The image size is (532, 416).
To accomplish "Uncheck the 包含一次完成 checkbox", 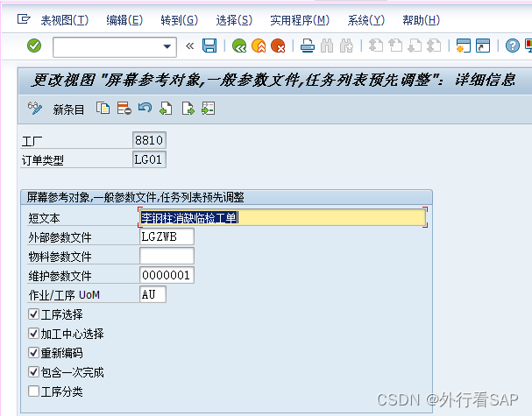I will coord(33,372).
